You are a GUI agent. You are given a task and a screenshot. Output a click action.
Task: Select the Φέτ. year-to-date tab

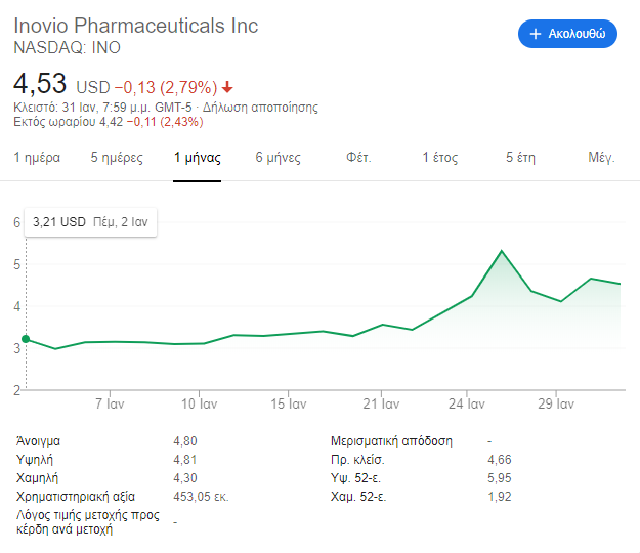coord(359,158)
